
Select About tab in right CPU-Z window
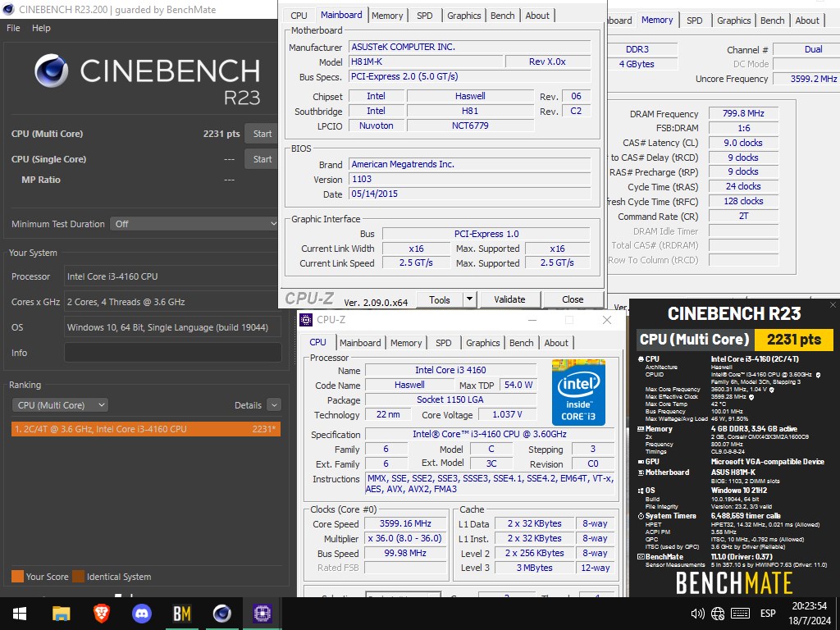[x=807, y=21]
